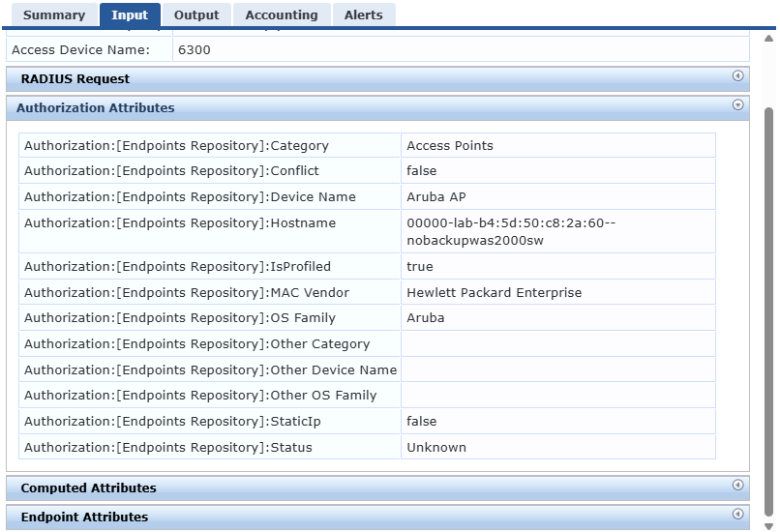Click the Endpoints Repository Status attribute name
The width and height of the screenshot is (780, 532).
[x=167, y=448]
